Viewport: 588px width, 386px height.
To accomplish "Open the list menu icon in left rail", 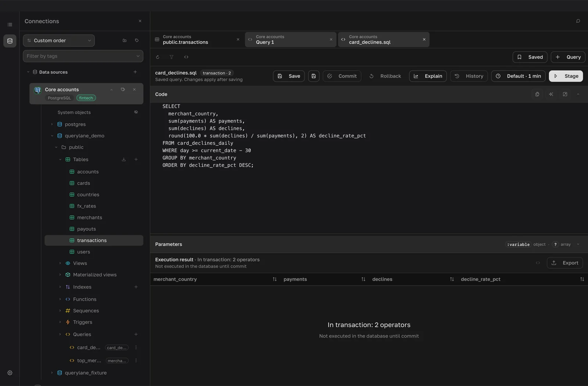I will (10, 25).
